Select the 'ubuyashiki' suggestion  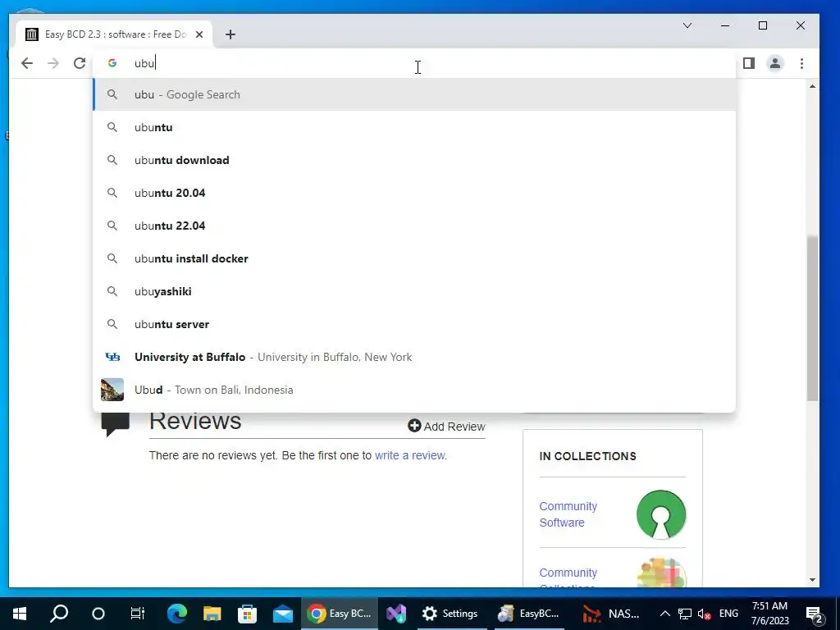click(x=414, y=291)
